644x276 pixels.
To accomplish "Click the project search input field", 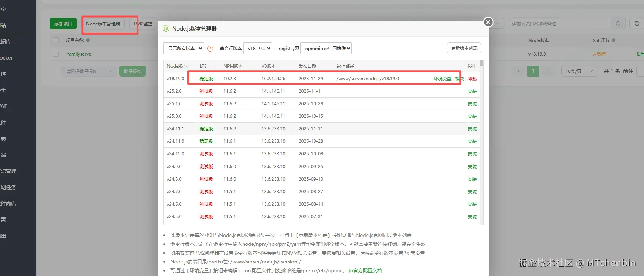I will (x=559, y=24).
